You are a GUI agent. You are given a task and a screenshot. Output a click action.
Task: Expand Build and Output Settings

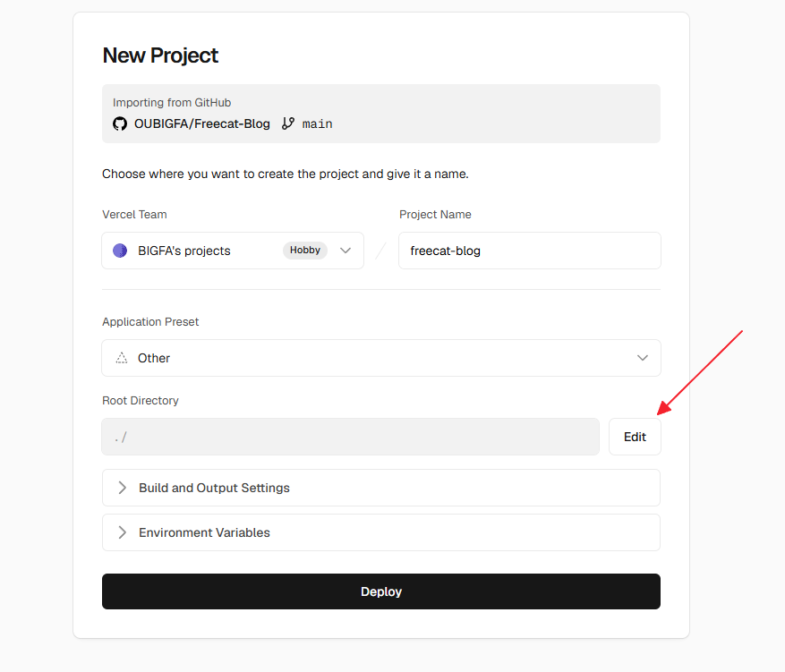381,488
